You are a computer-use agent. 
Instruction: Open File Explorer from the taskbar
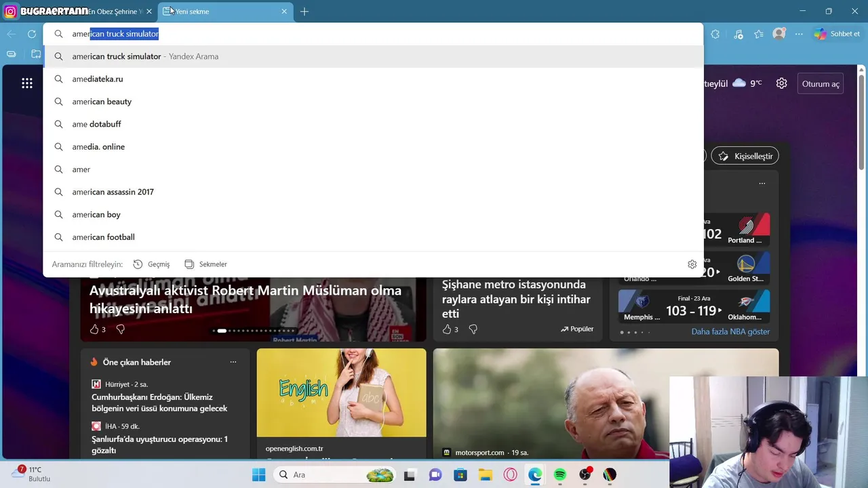tap(486, 474)
